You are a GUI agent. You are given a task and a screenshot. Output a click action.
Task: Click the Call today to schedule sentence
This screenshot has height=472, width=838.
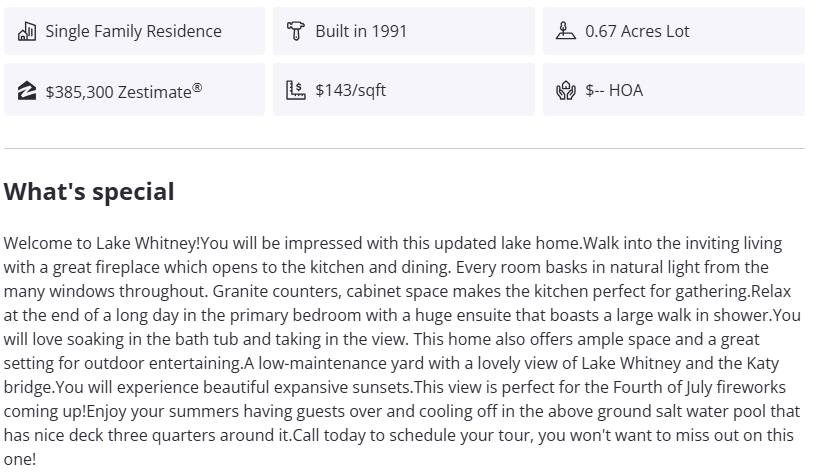tap(391, 435)
